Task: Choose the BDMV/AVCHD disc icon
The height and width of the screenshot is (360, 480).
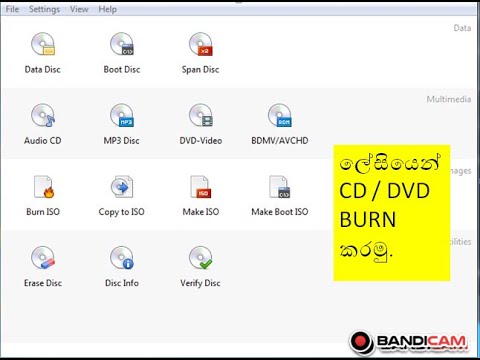Action: (x=280, y=115)
